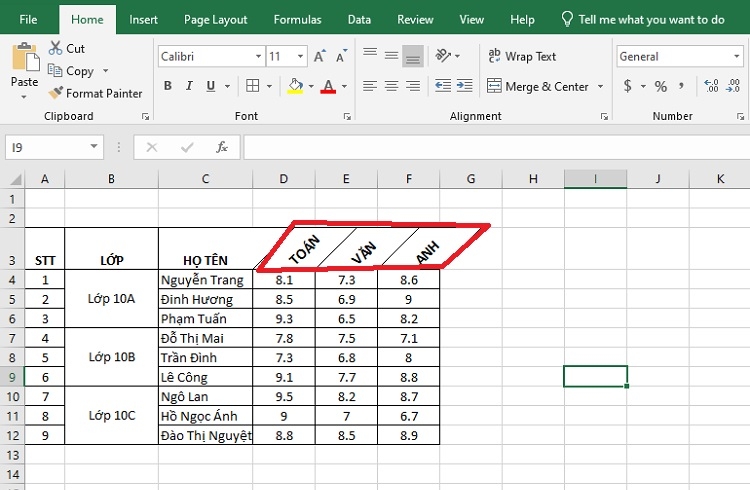The width and height of the screenshot is (750, 490).
Task: Open the text Orientation tool
Action: (443, 56)
